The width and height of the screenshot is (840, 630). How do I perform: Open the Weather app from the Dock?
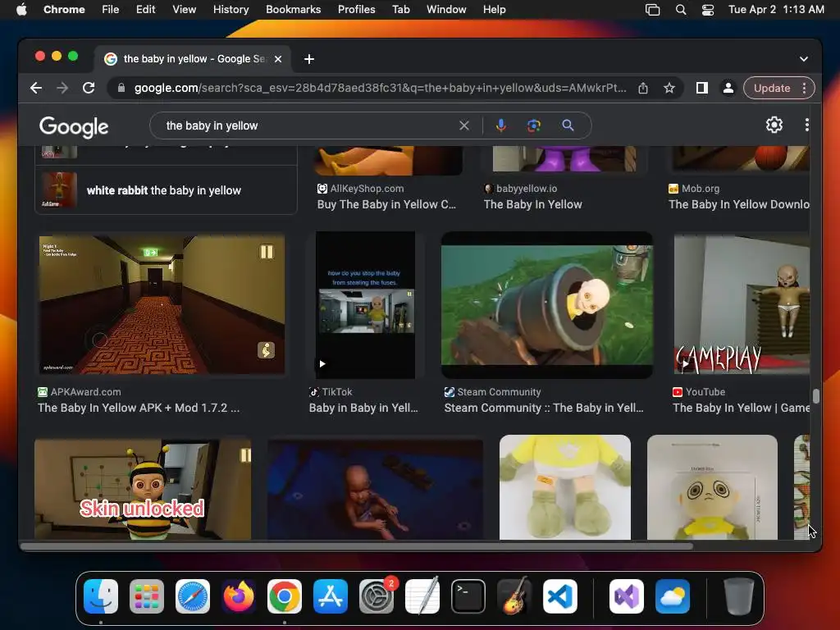pos(673,596)
